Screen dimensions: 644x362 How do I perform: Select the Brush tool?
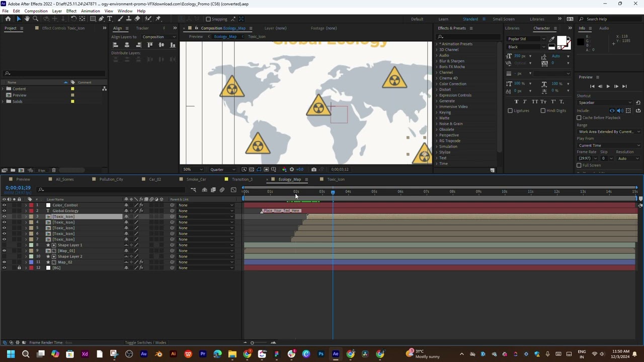120,19
